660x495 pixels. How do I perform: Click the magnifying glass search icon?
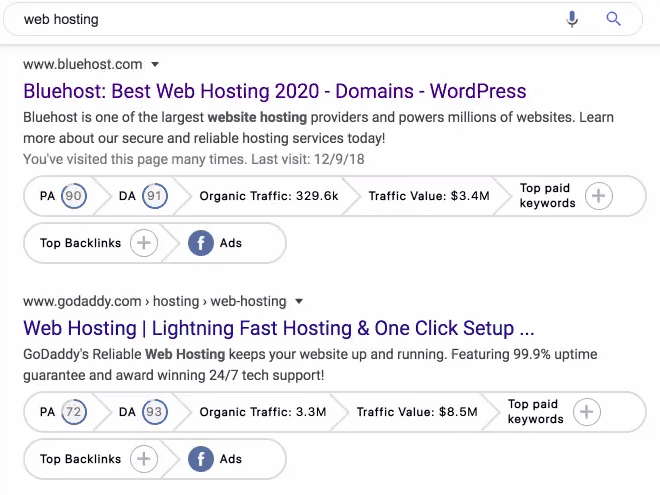(613, 19)
